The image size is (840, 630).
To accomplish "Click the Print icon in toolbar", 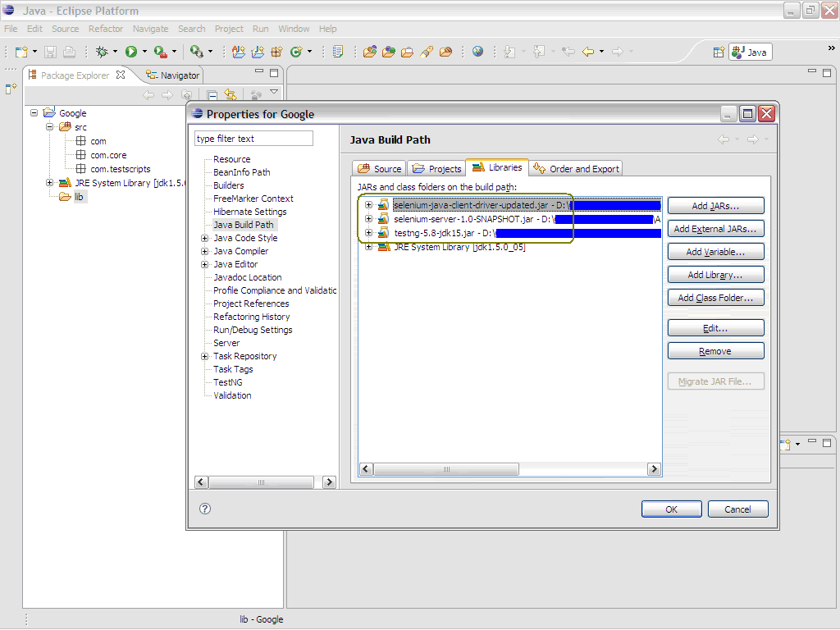I will [x=69, y=52].
